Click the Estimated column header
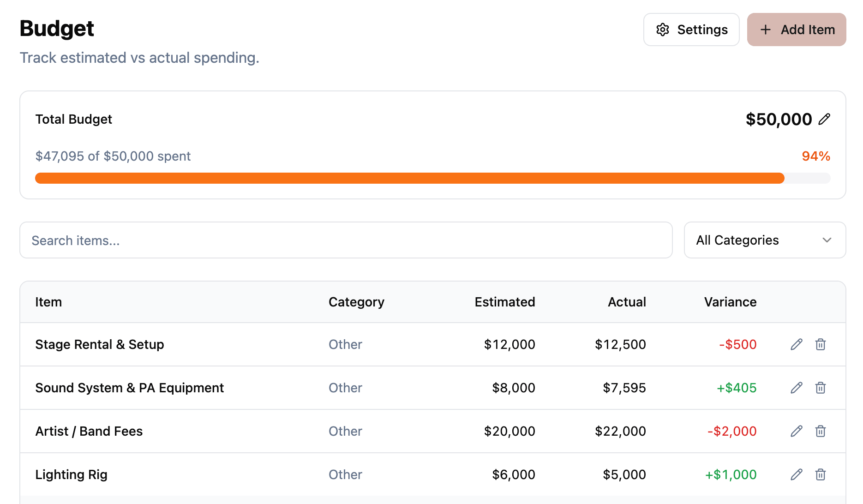Viewport: 863px width, 504px height. coord(504,302)
